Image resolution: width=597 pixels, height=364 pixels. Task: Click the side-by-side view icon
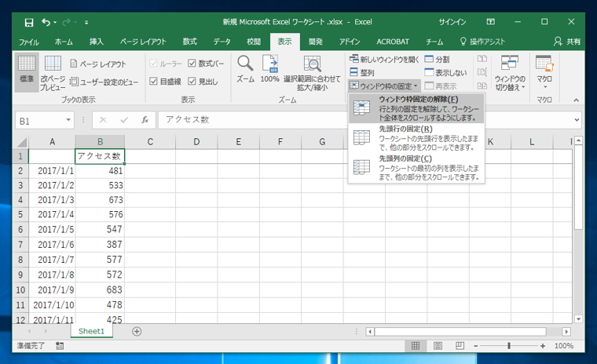[482, 59]
